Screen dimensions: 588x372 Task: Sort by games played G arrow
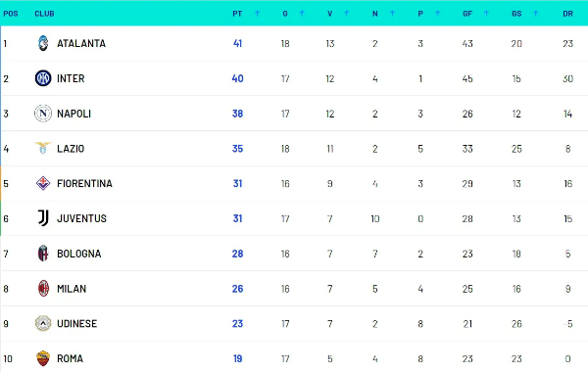point(302,14)
